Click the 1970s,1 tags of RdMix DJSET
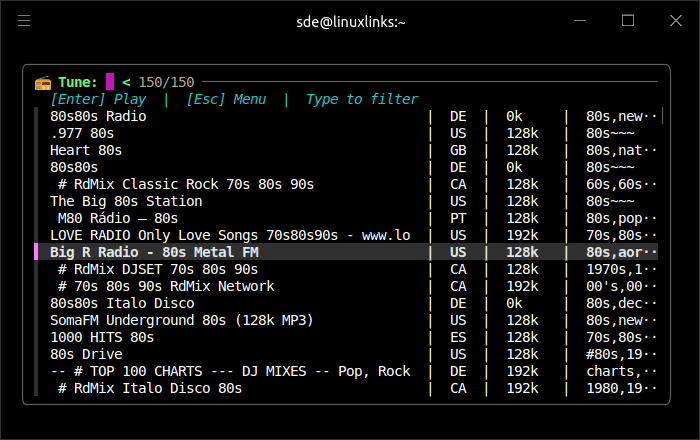 point(621,270)
